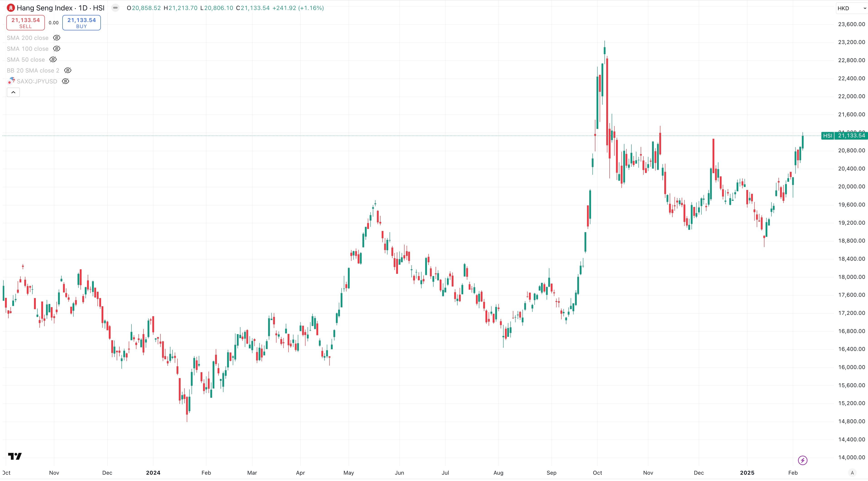Image resolution: width=868 pixels, height=481 pixels.
Task: Toggle visibility of SMA 200 close indicator
Action: [57, 38]
